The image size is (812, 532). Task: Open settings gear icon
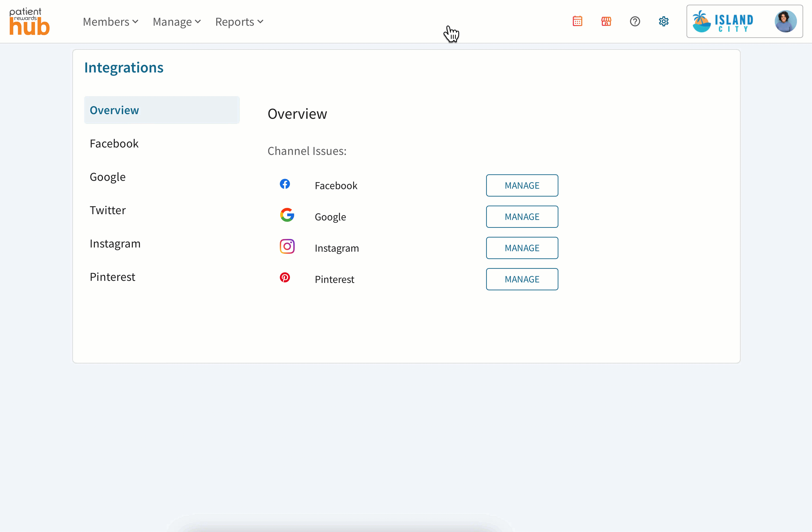coord(664,21)
